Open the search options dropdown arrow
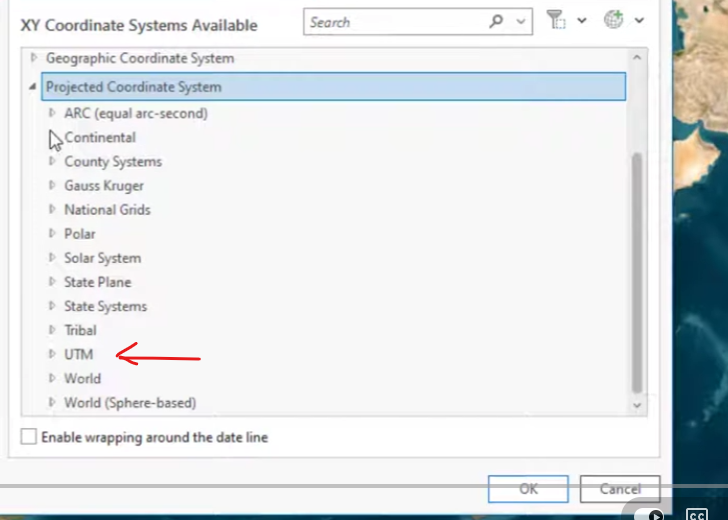 (521, 21)
